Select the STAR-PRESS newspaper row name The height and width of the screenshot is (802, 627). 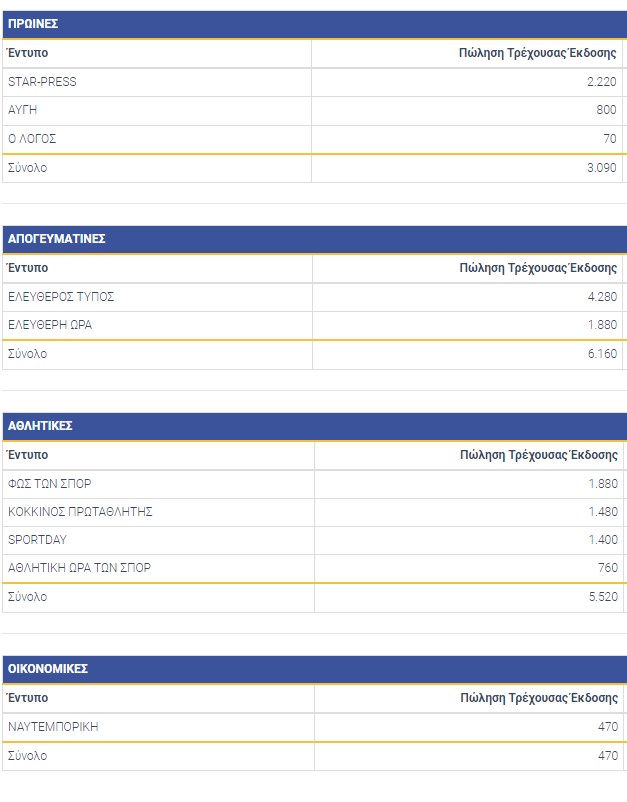point(42,82)
